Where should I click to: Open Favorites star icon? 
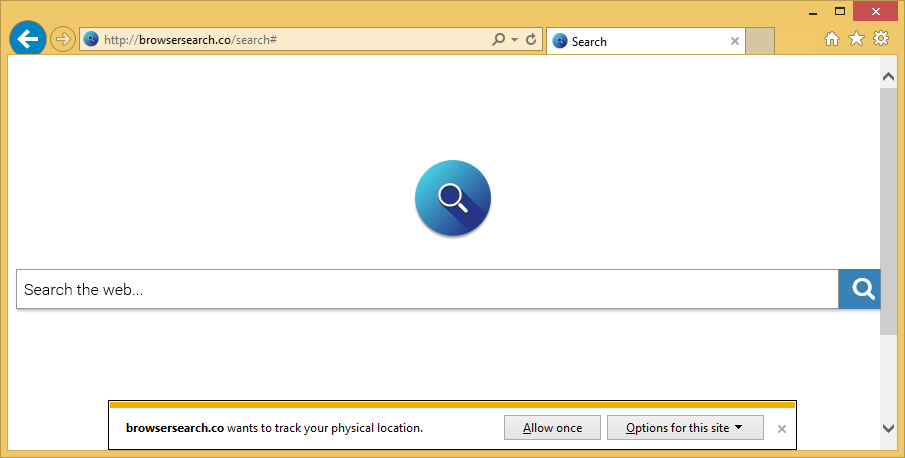(x=856, y=39)
